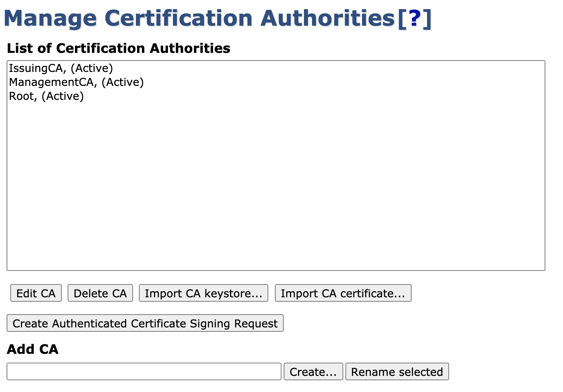Focus the Add CA name field
The height and width of the screenshot is (392, 563).
[x=144, y=372]
